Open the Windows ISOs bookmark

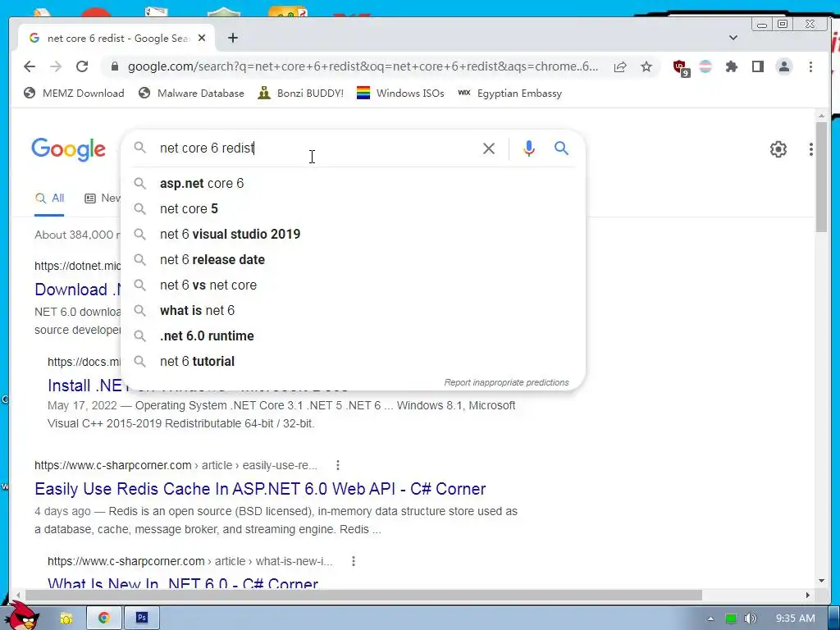(x=400, y=94)
